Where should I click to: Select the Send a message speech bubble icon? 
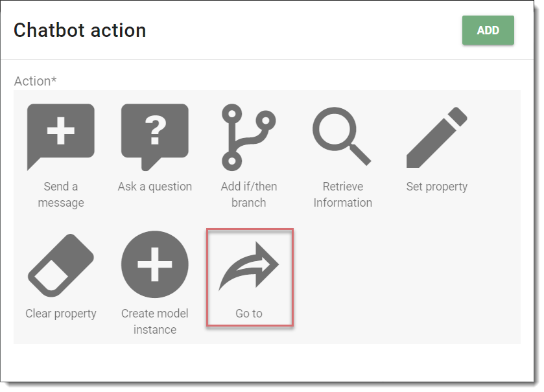61,137
